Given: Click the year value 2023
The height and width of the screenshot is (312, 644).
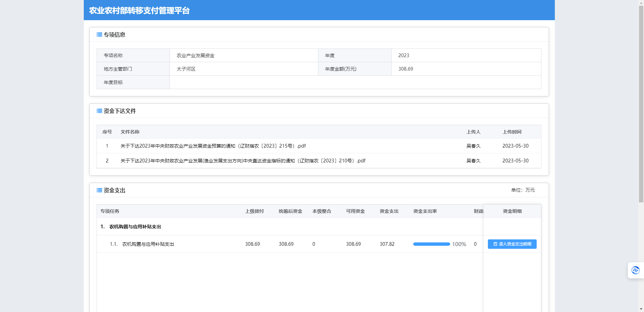Looking at the screenshot, I should pos(404,55).
